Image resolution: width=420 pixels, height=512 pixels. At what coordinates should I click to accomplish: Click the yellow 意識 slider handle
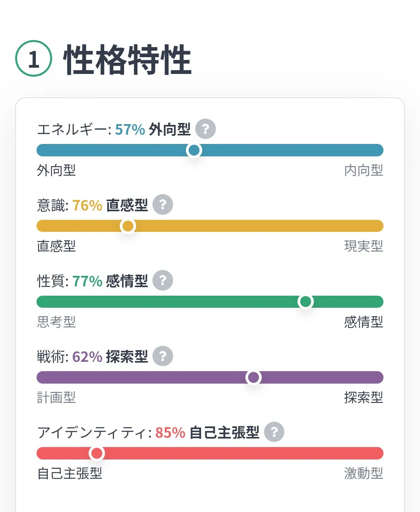(x=128, y=226)
